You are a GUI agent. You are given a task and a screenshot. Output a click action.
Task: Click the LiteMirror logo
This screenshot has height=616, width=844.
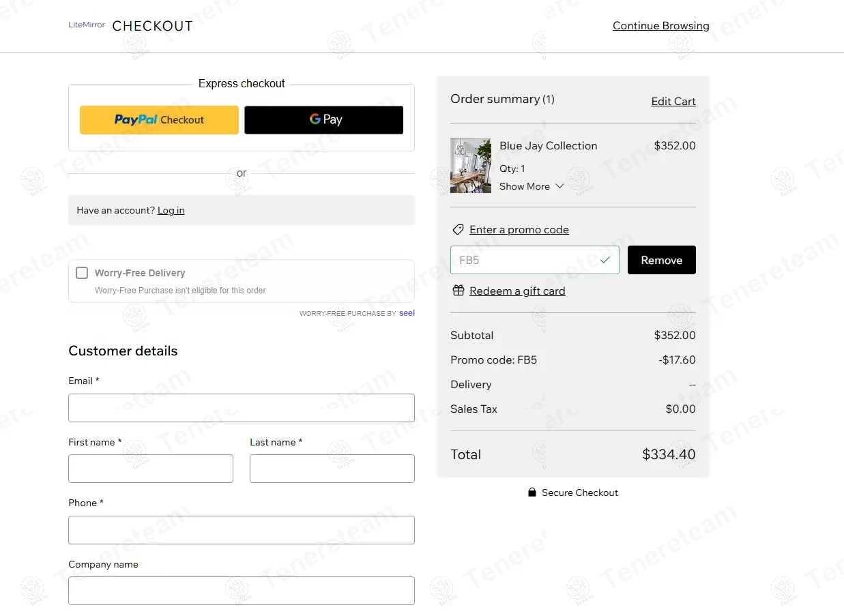click(x=87, y=25)
